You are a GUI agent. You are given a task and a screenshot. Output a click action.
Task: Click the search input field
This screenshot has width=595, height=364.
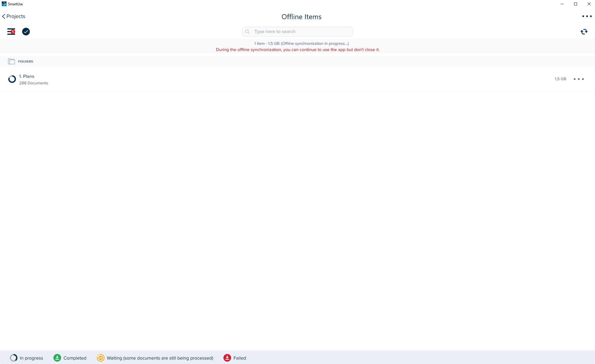tap(297, 32)
